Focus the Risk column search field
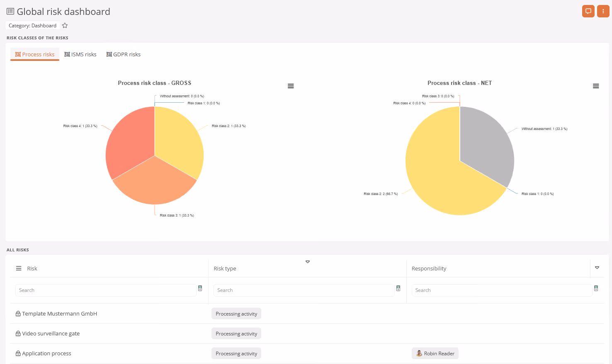 tap(106, 290)
